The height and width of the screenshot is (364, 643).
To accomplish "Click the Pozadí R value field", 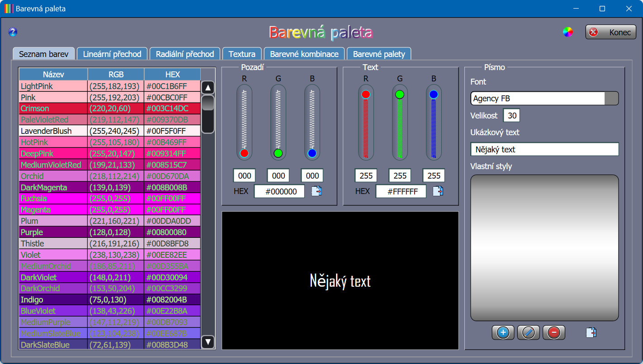I will click(x=245, y=175).
